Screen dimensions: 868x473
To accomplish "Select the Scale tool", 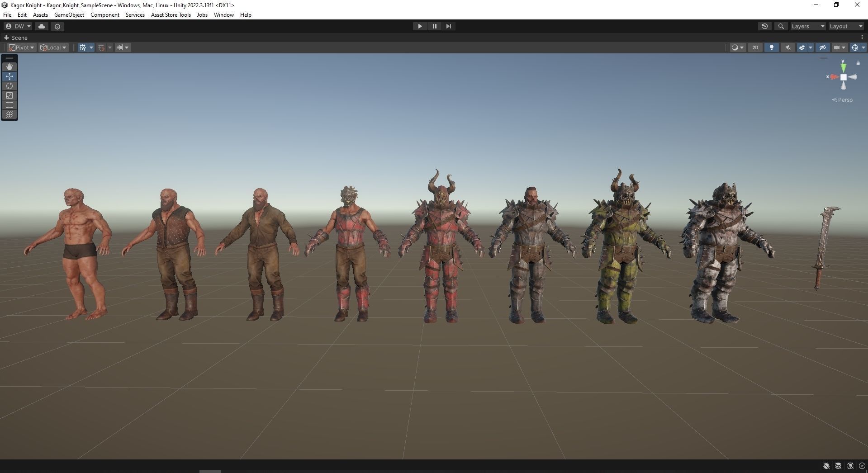I will [x=9, y=95].
